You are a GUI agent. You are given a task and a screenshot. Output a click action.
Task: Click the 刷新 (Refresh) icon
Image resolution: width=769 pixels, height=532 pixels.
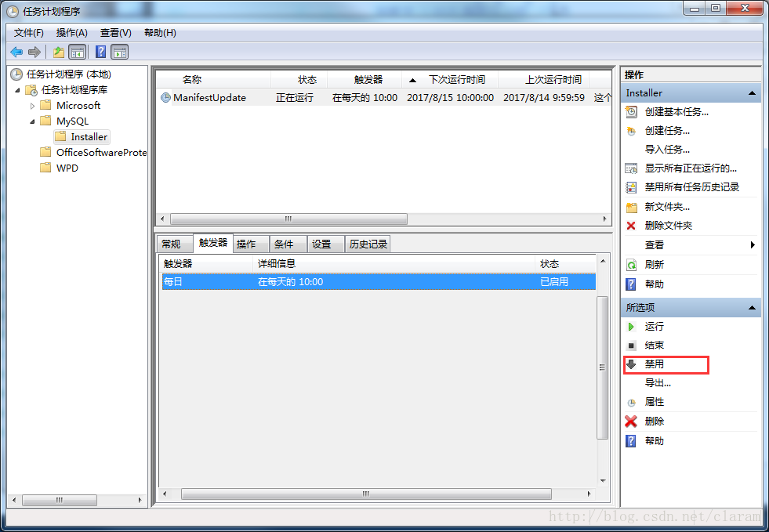tap(633, 264)
